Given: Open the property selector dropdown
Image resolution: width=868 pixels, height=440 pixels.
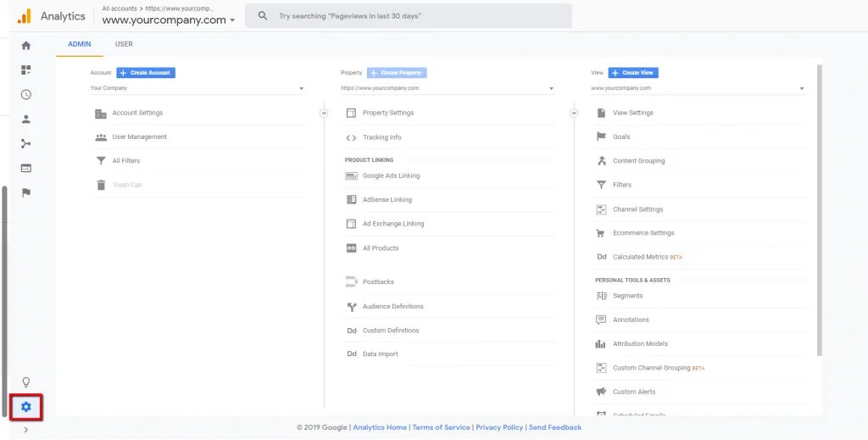Looking at the screenshot, I should click(448, 88).
